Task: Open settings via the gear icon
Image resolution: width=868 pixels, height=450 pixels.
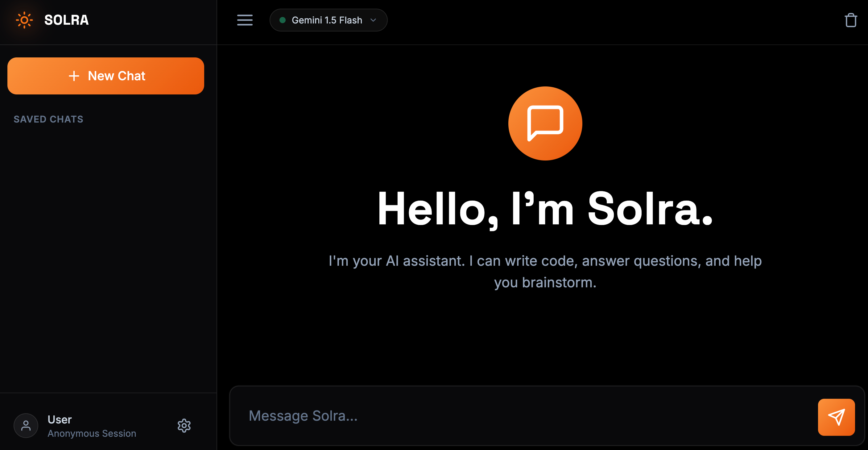Action: (184, 426)
